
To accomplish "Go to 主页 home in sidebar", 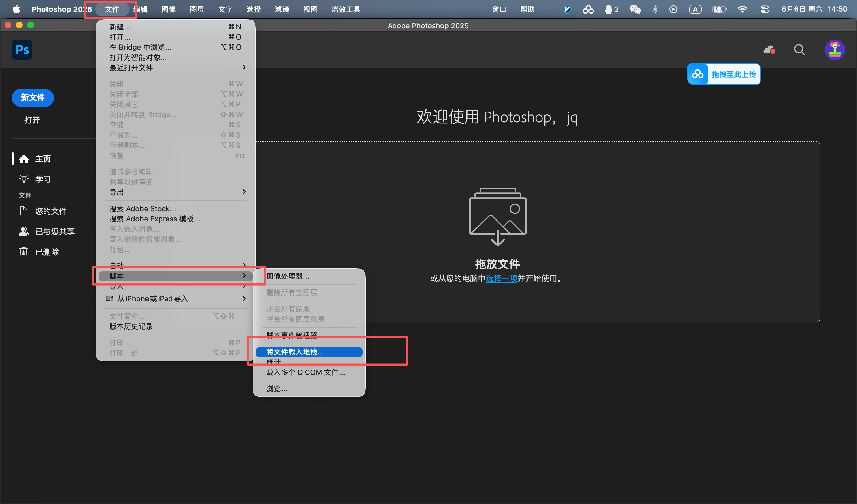I will 35,159.
